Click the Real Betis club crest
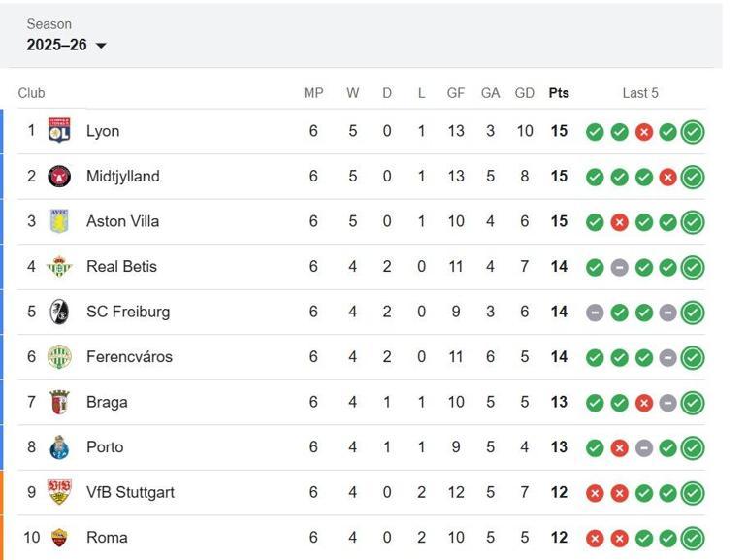The width and height of the screenshot is (747, 560). 59,267
